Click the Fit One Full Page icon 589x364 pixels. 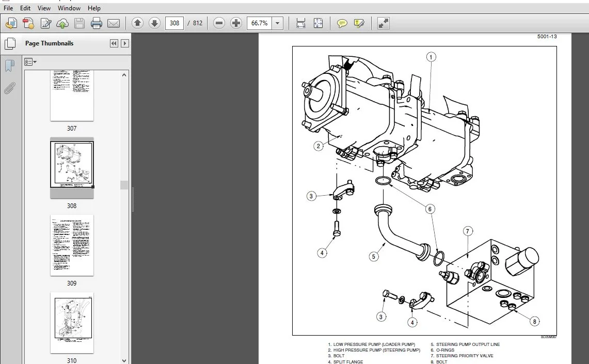(318, 23)
